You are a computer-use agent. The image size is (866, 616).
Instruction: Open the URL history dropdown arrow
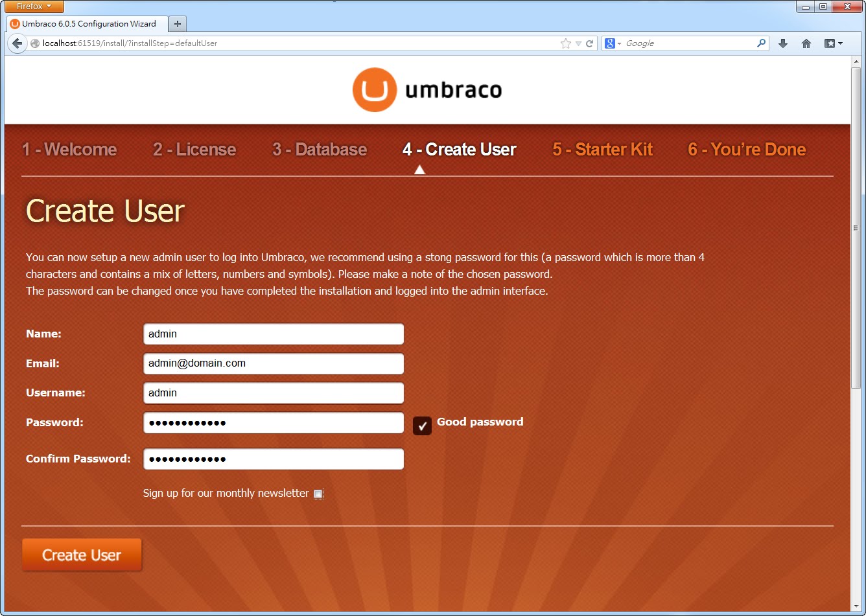[578, 43]
